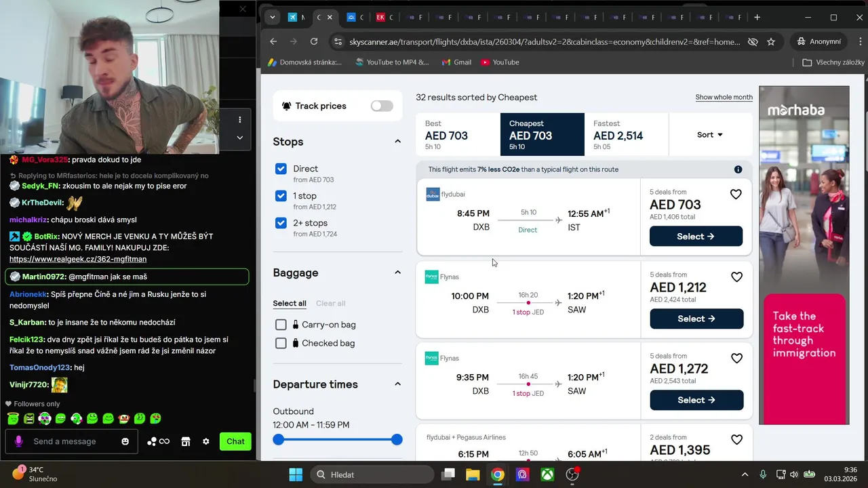
Task: Show hidden system tray icons
Action: [745, 474]
